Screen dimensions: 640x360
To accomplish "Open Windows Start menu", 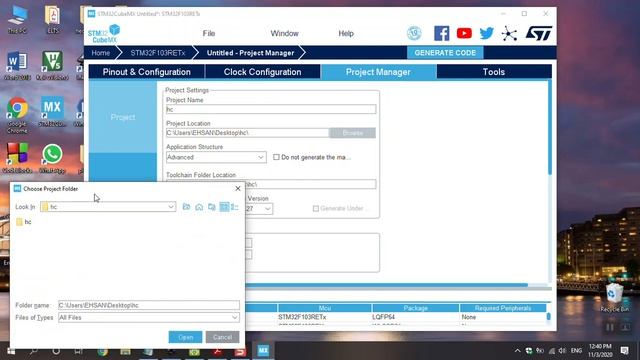I will [11, 351].
